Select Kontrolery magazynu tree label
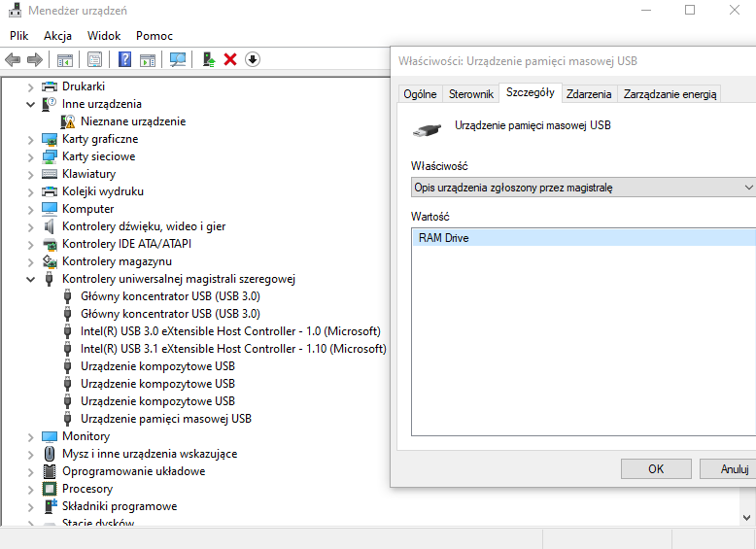The image size is (756, 549). pos(117,261)
